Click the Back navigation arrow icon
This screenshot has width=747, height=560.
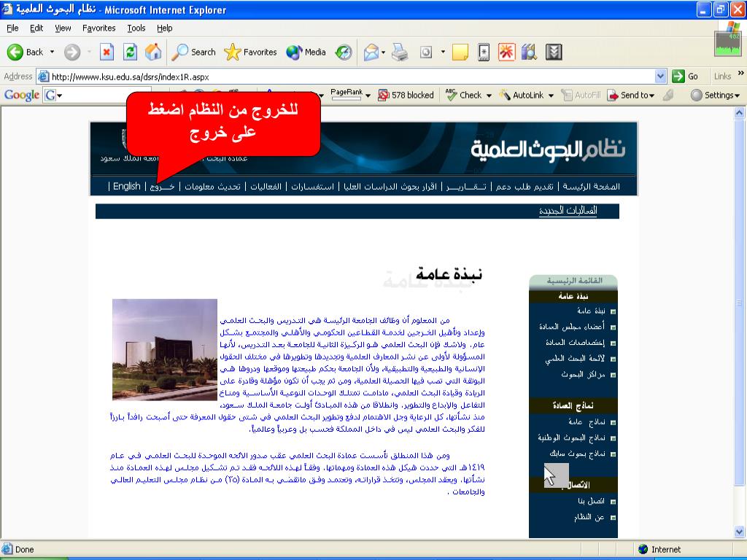[15, 52]
